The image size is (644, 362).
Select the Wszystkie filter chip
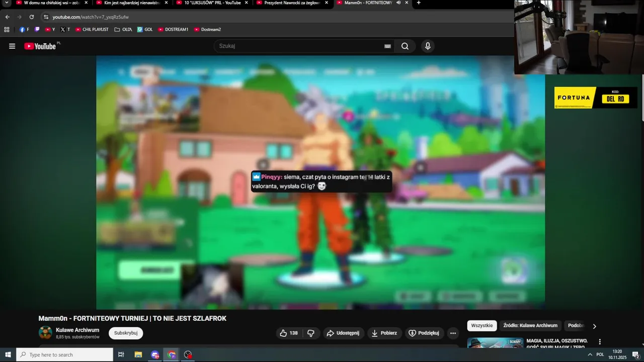(482, 326)
